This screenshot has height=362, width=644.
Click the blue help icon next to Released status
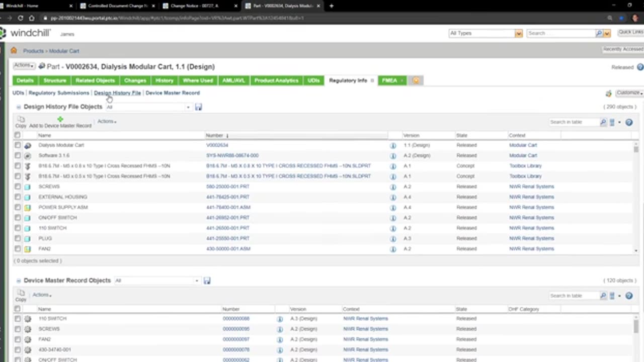[x=640, y=67]
